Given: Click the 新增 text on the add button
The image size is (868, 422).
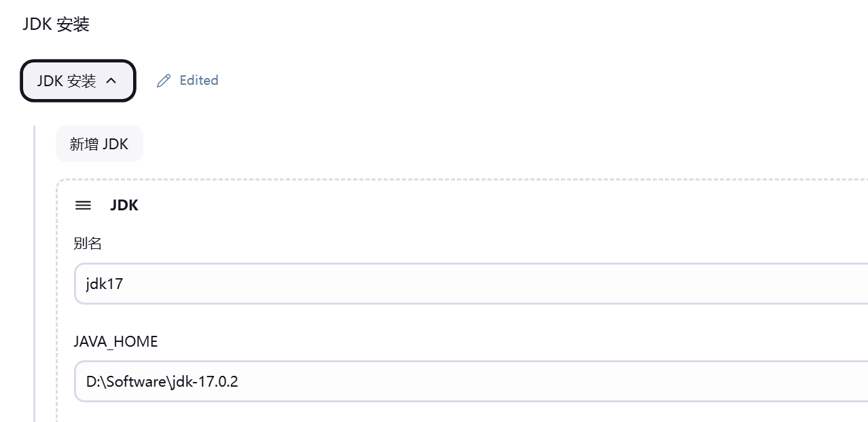Looking at the screenshot, I should coord(84,144).
